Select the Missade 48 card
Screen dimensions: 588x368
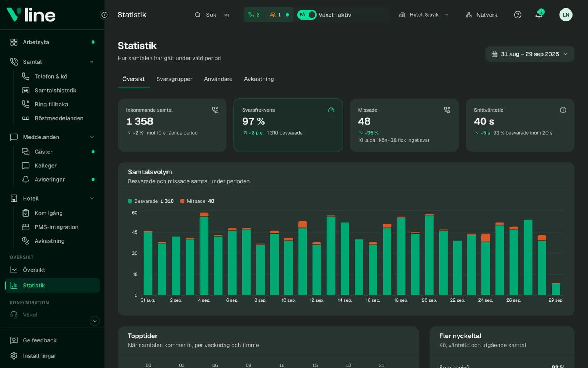[404, 125]
